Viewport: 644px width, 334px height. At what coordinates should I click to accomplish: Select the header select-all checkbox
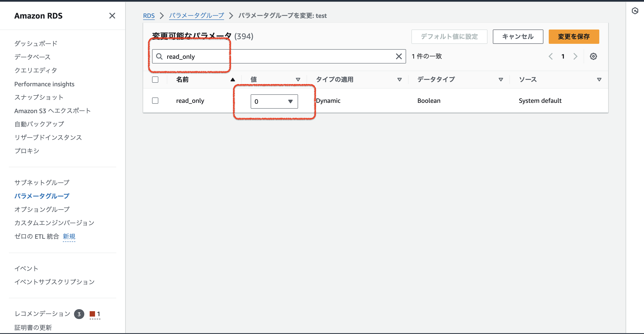pos(155,79)
